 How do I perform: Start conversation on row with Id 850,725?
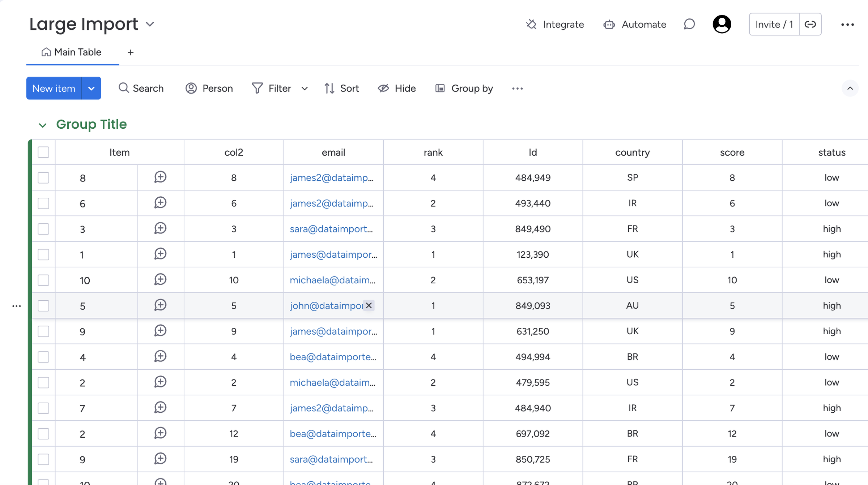tap(160, 459)
